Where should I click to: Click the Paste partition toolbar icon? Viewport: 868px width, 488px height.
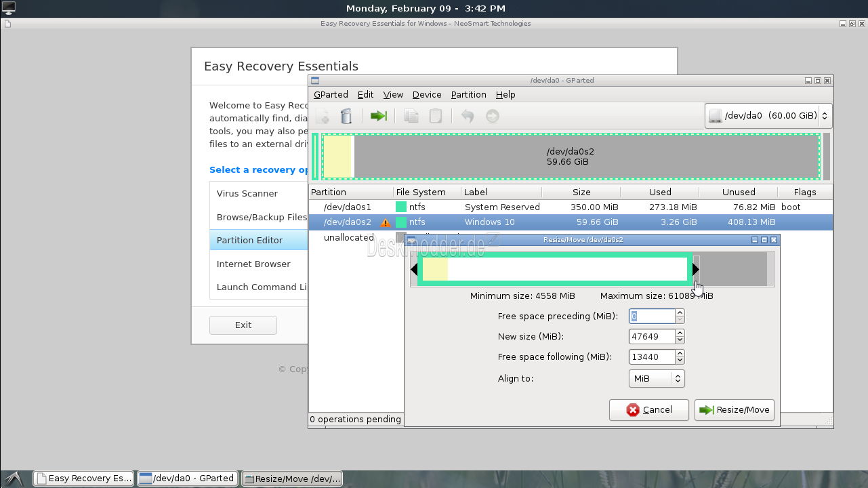[436, 116]
